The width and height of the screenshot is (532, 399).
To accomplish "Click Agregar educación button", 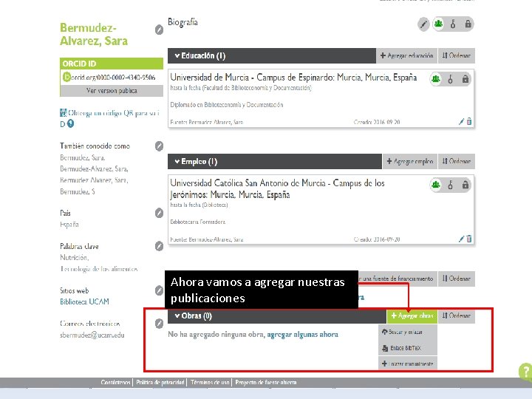I will (x=407, y=55).
